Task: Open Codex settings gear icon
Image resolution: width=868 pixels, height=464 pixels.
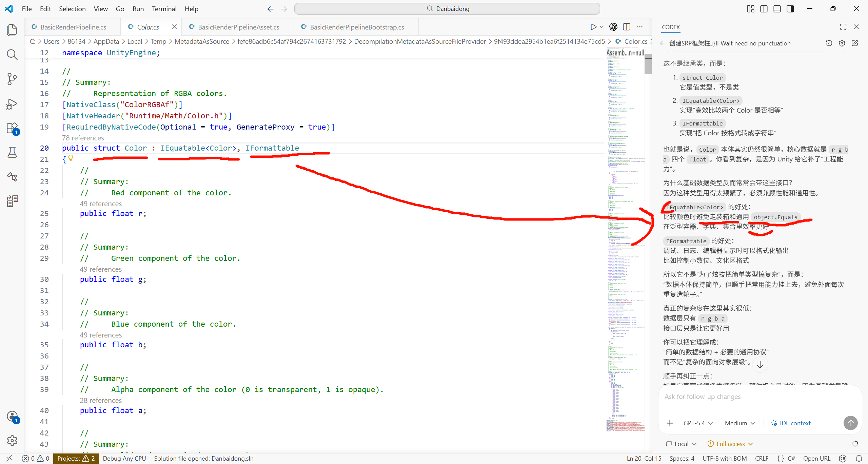Action: pos(842,43)
